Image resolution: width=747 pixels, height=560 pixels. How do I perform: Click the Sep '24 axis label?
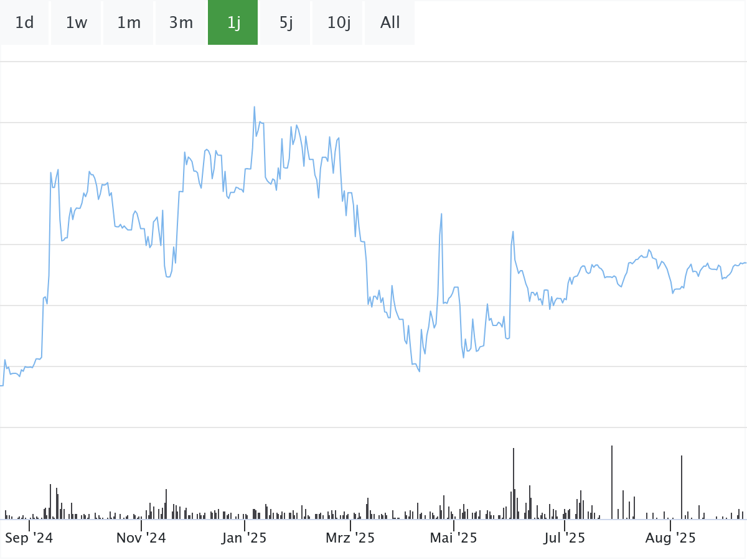pyautogui.click(x=29, y=538)
